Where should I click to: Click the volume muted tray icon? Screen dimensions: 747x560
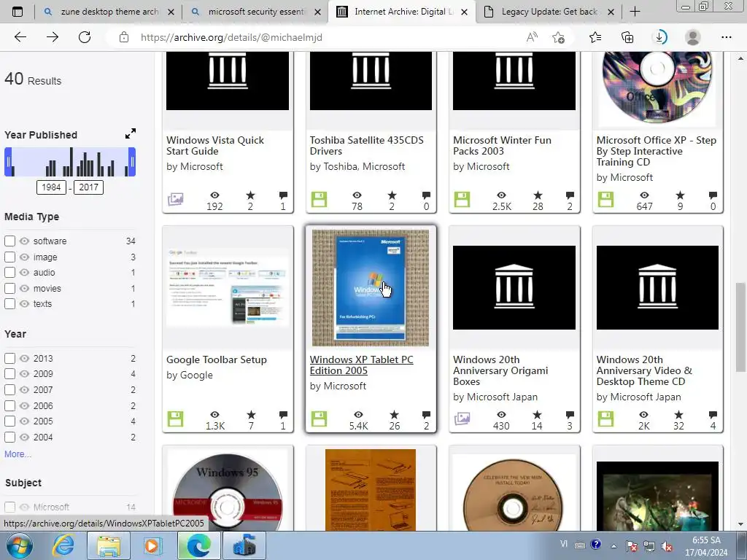pos(667,545)
